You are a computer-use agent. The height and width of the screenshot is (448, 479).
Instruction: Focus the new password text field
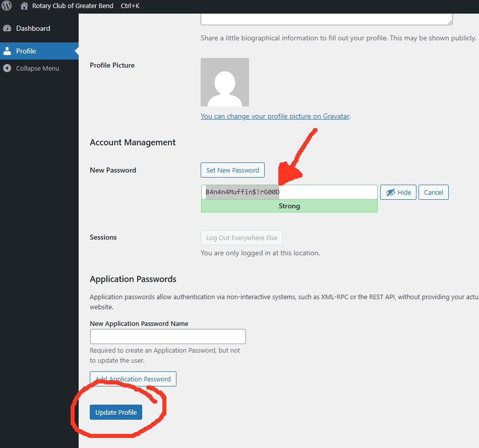[289, 192]
